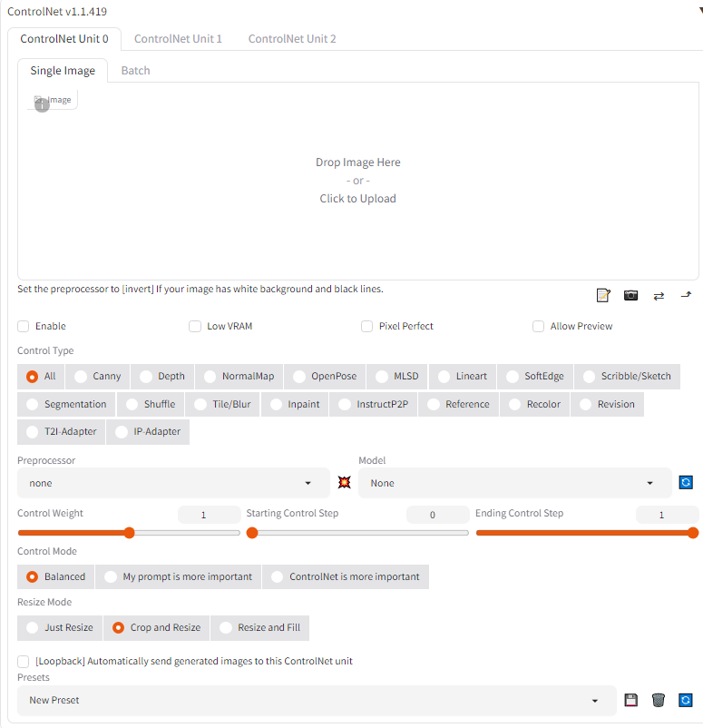Open the ControlNet Unit 0 tab
703x728 pixels.
click(64, 39)
